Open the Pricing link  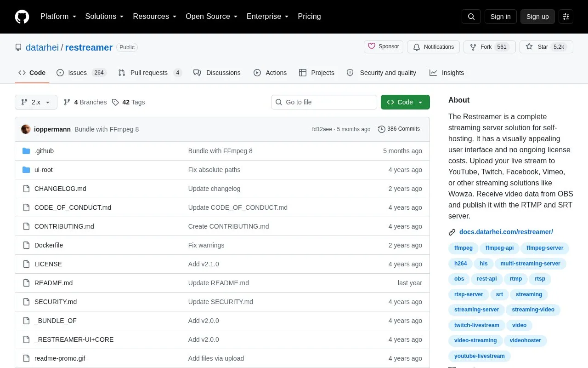309,17
